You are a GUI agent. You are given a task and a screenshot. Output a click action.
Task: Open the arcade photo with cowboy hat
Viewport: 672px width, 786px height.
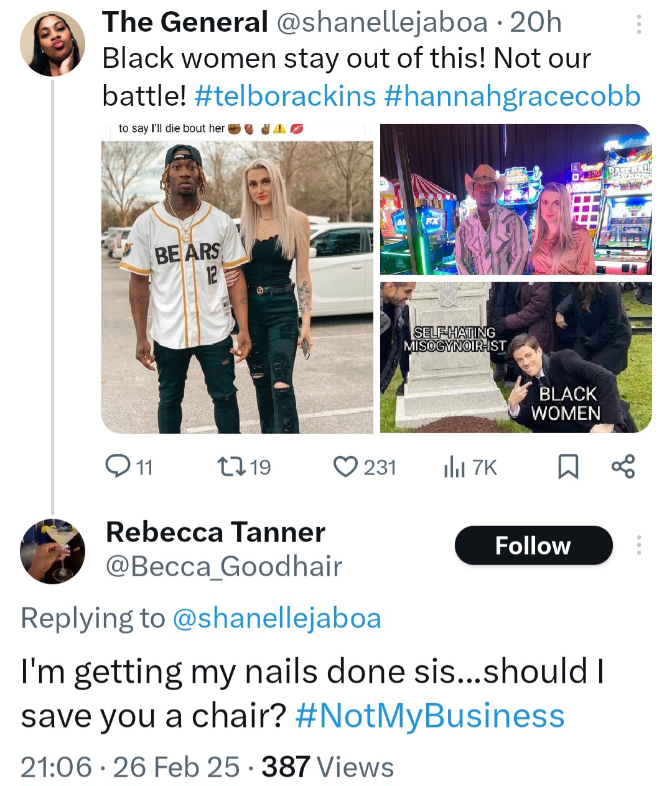point(516,199)
